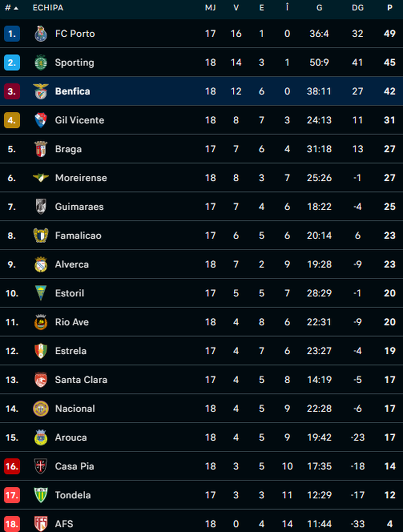Click the blue position 1 rank badge
The image size is (403, 532).
pos(12,34)
